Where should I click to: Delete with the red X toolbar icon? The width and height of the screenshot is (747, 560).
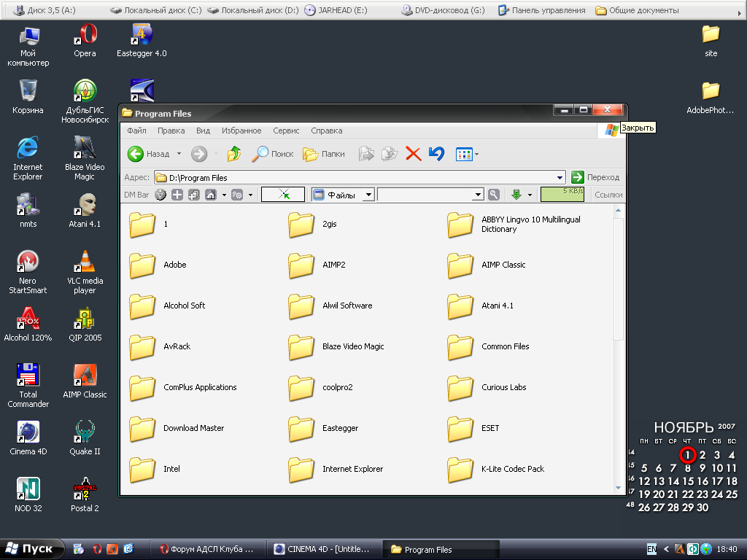pyautogui.click(x=413, y=154)
